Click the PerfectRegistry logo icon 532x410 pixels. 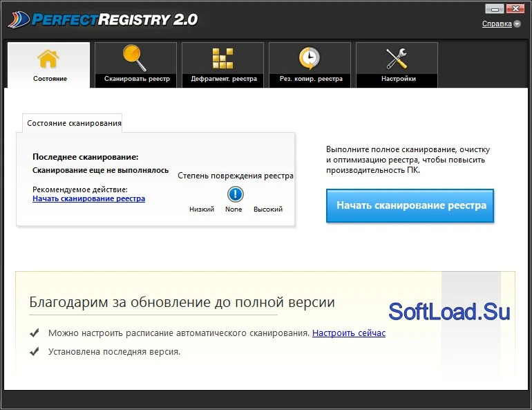(19, 20)
